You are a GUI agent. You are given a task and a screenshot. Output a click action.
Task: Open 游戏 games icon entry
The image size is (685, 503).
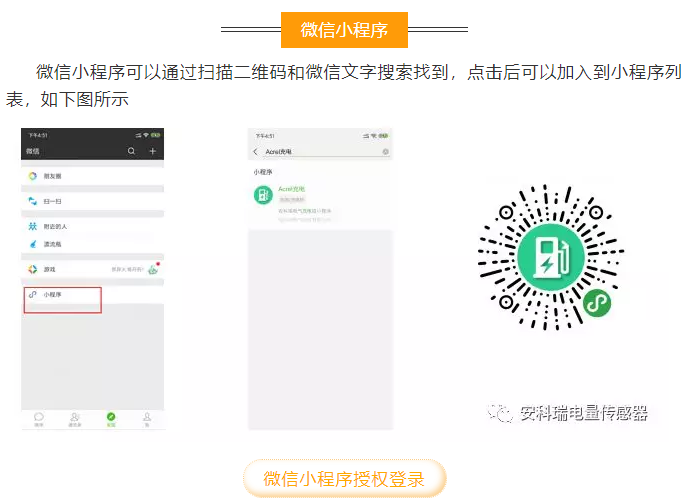click(x=32, y=269)
